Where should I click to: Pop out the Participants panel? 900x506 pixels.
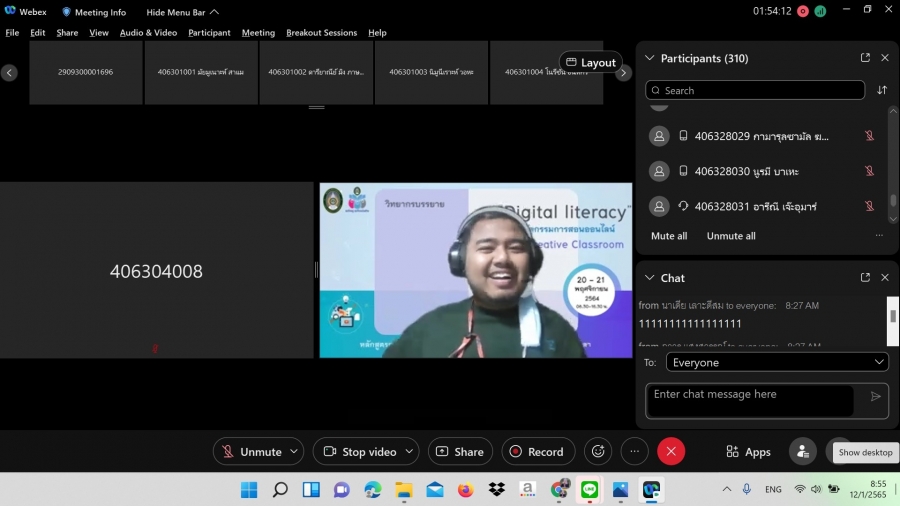(x=865, y=58)
